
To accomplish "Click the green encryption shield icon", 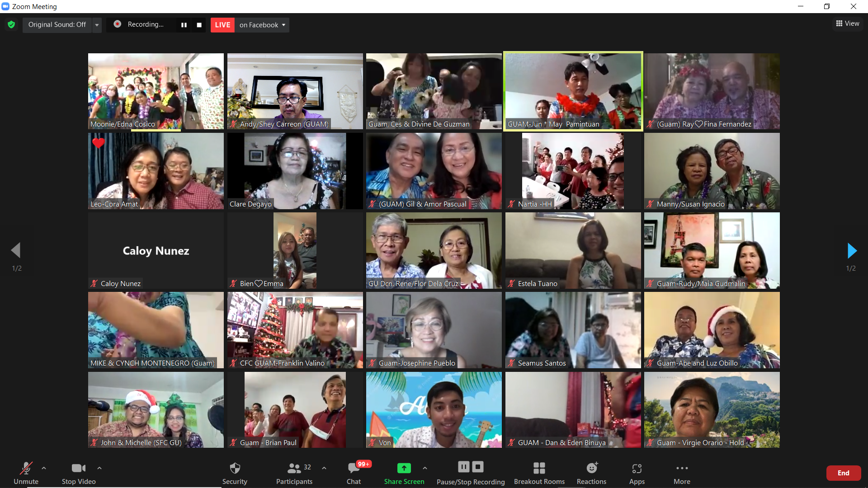I will click(x=11, y=24).
